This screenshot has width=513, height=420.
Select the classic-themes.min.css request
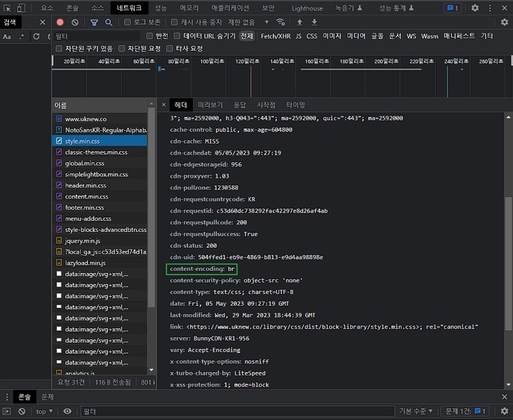[99, 152]
